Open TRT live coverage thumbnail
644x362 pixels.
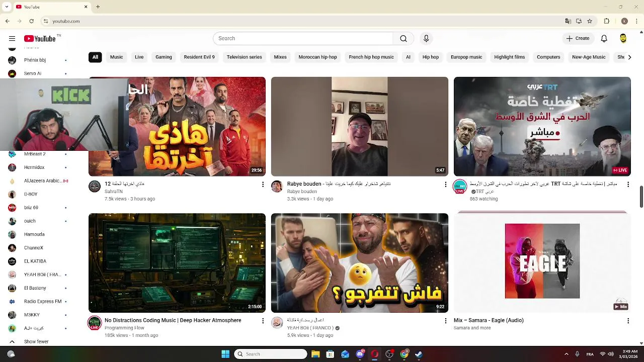click(542, 127)
